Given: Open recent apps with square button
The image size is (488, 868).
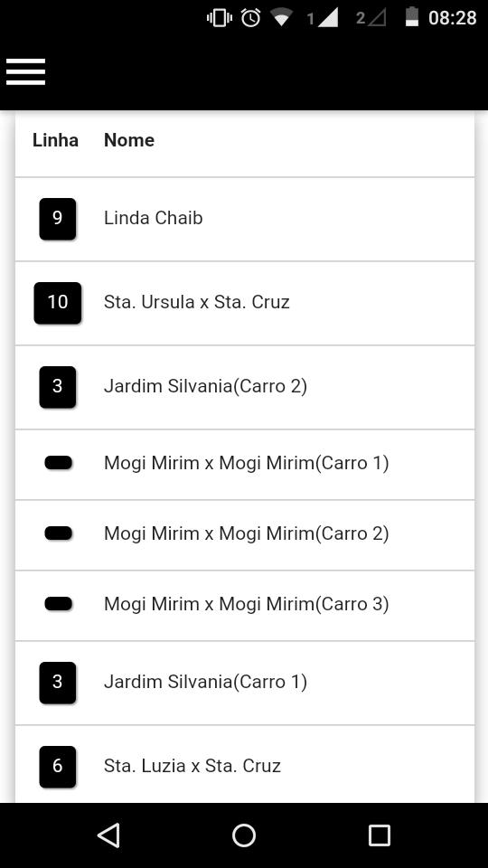Looking at the screenshot, I should tap(379, 835).
